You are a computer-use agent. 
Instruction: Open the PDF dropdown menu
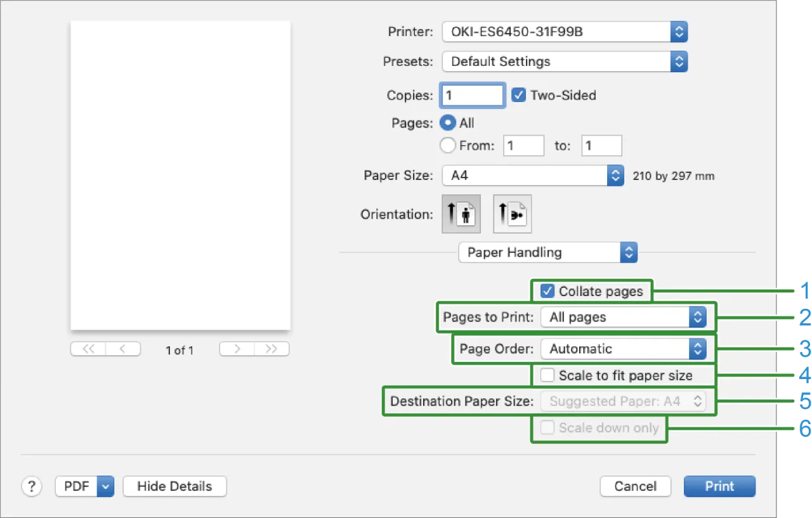84,486
